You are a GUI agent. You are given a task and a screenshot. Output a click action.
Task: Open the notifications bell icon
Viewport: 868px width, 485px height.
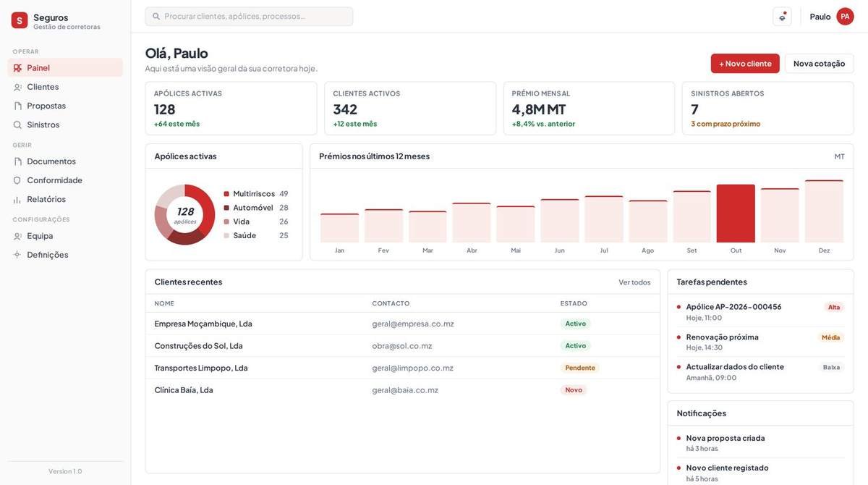(x=782, y=17)
